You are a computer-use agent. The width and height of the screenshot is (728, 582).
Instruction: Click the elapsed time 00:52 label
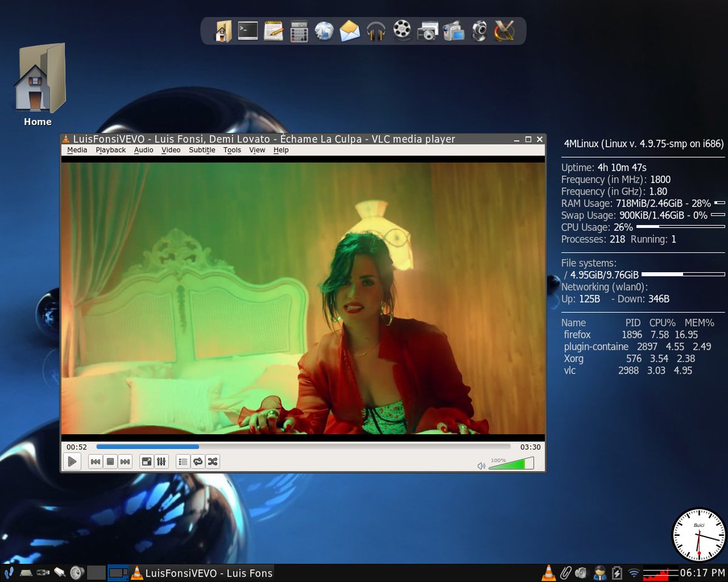click(76, 447)
